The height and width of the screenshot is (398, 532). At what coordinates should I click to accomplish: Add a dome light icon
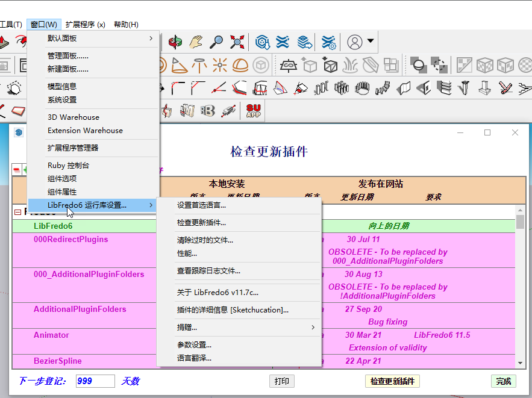click(x=240, y=65)
